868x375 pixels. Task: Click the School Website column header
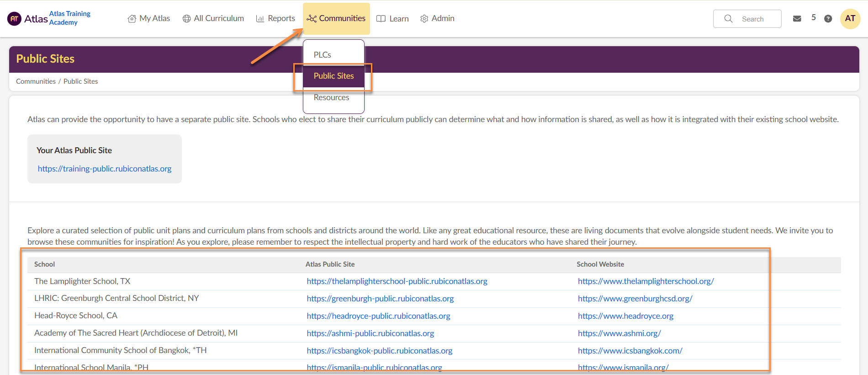tap(600, 264)
